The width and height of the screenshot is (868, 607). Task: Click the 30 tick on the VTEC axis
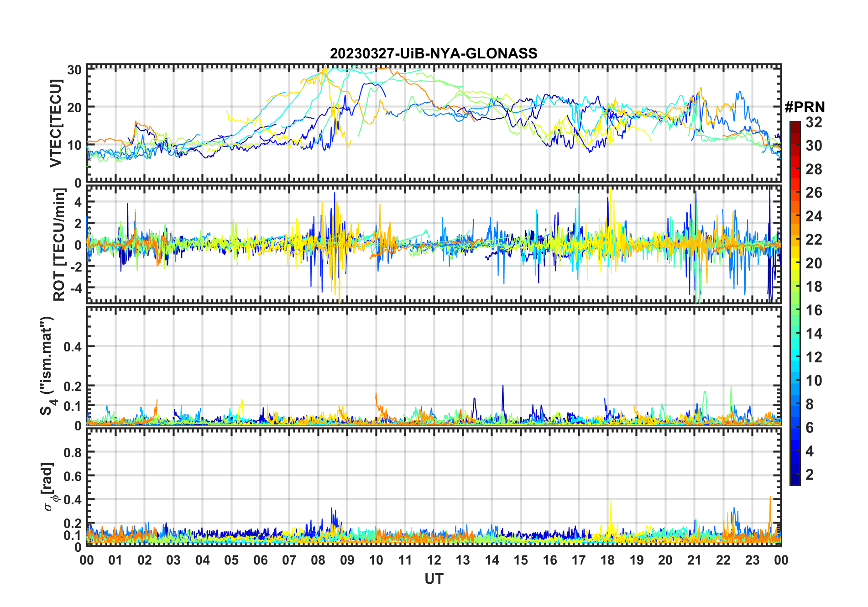(x=74, y=70)
